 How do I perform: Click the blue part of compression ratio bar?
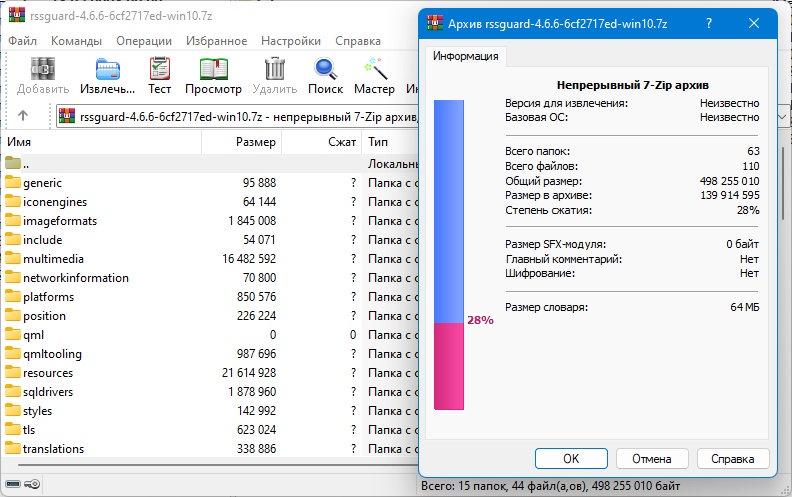[449, 211]
